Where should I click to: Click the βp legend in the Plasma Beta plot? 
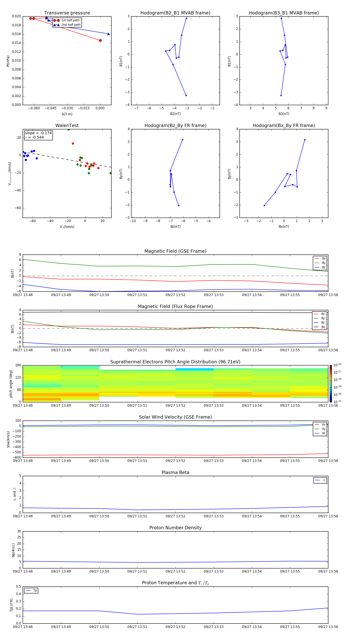(320, 480)
